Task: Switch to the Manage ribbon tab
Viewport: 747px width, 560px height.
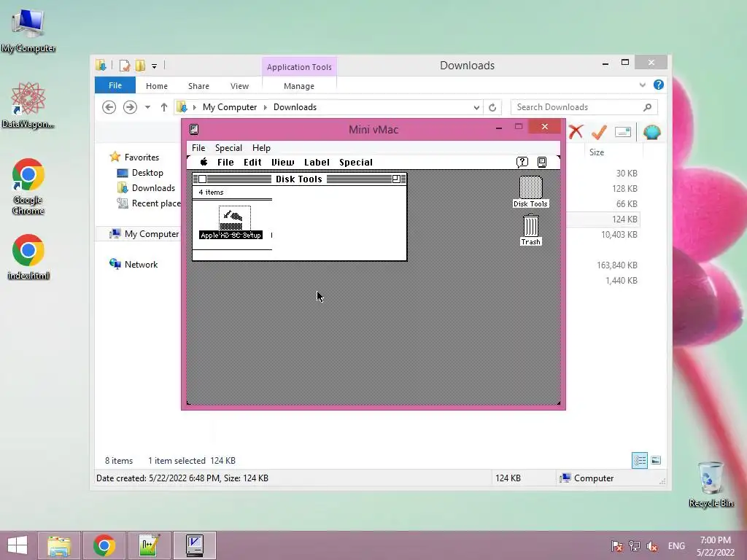Action: coord(298,86)
